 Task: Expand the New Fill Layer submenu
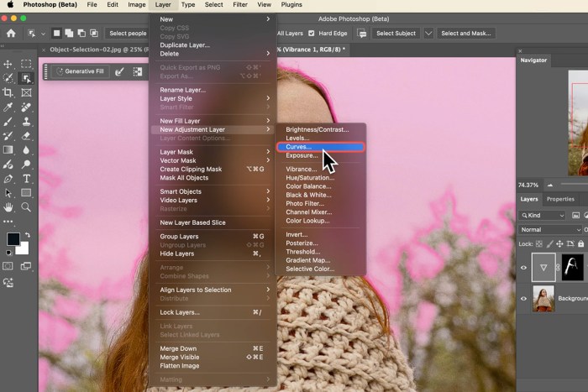click(214, 121)
